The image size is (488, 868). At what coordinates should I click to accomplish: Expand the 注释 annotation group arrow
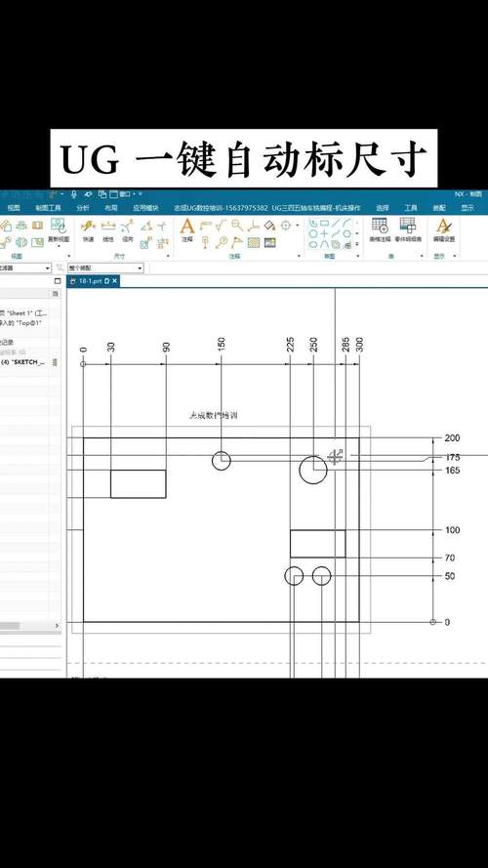(299, 257)
